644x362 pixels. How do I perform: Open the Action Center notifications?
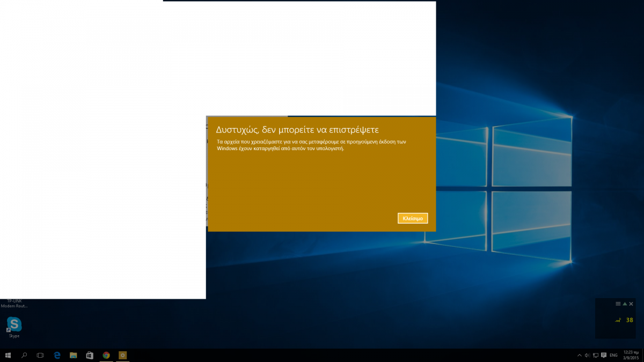604,355
